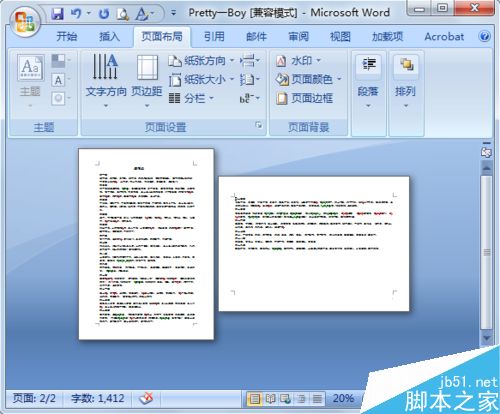Switch to Print Layout view in status bar

pyautogui.click(x=255, y=398)
